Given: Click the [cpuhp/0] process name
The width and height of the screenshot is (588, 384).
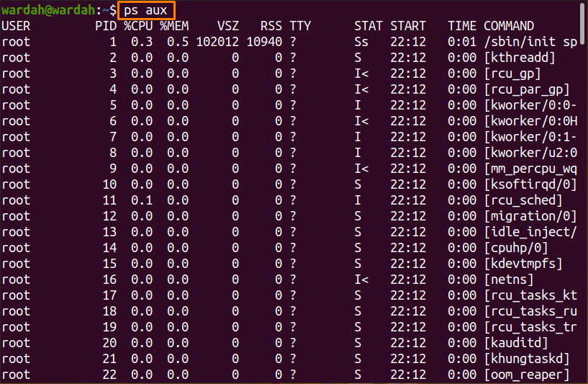Looking at the screenshot, I should (516, 248).
